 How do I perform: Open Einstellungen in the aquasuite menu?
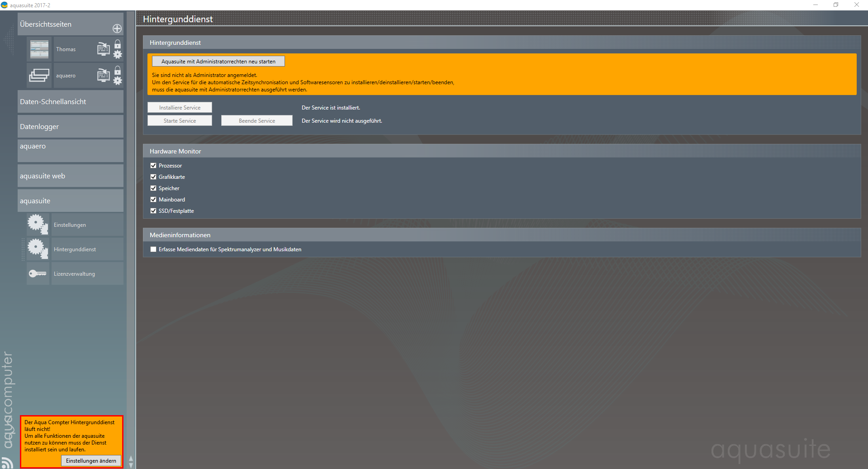click(x=87, y=225)
